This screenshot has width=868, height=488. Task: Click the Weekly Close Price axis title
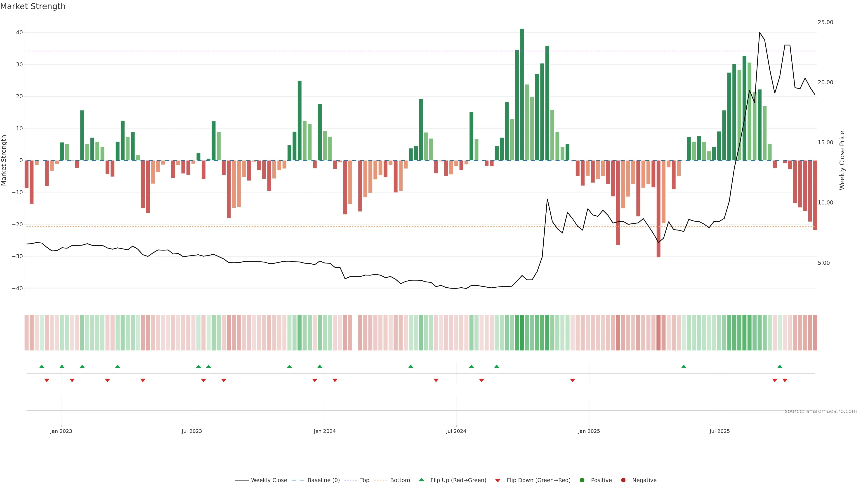[x=842, y=160]
